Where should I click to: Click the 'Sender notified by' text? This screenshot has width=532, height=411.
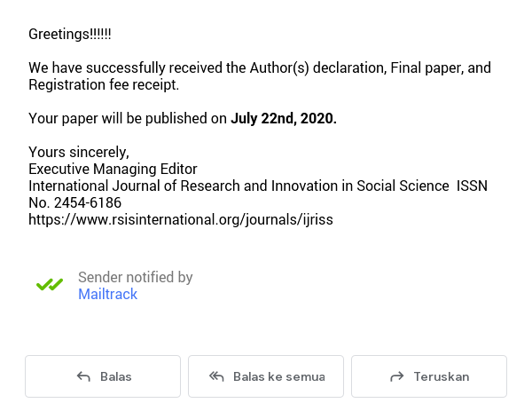(x=136, y=277)
